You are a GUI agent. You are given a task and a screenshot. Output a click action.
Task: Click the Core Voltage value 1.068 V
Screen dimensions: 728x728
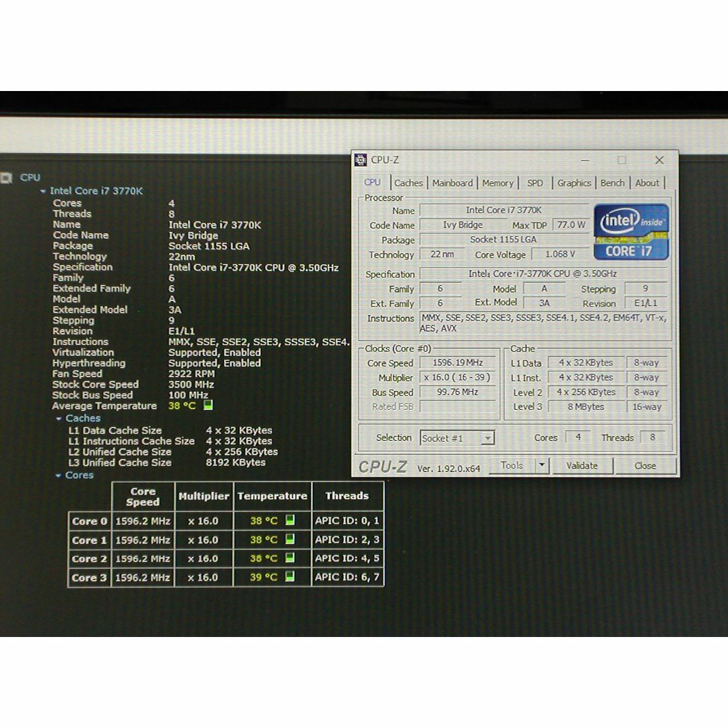point(560,254)
